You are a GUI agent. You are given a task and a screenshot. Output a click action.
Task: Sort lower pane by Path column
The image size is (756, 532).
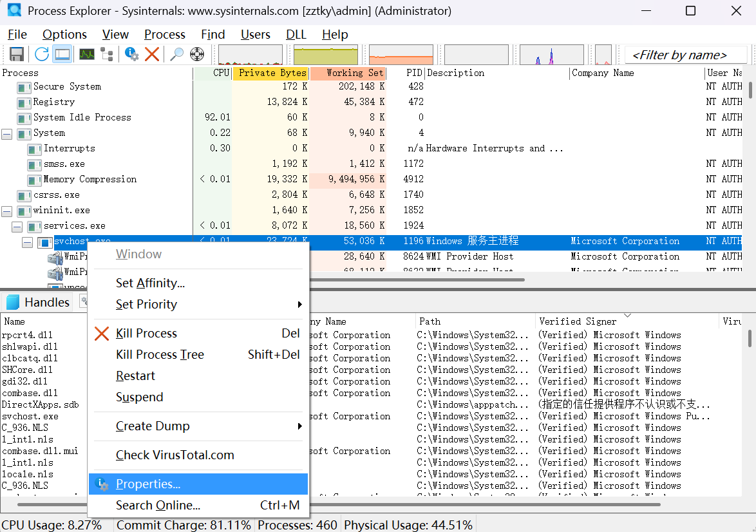475,321
